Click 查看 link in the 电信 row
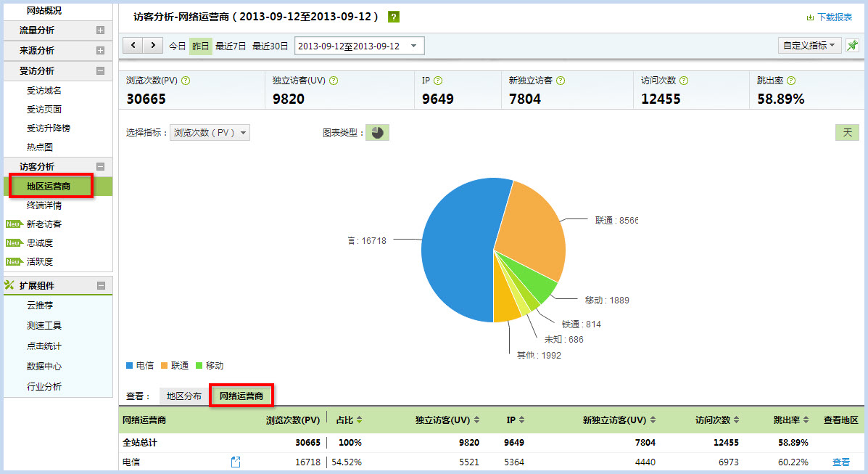Screen dimensions: 868x474 tap(841, 462)
